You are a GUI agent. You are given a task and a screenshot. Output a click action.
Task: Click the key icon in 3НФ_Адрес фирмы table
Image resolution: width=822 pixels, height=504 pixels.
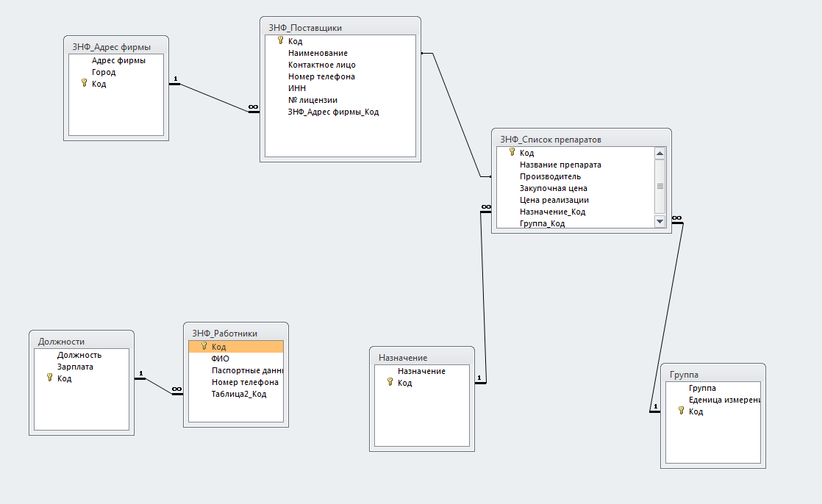[84, 83]
